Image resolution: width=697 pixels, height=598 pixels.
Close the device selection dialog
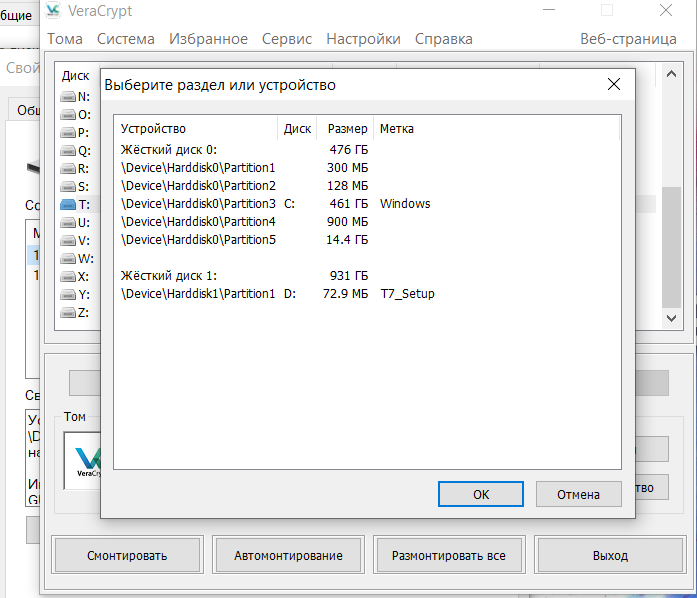(x=614, y=84)
